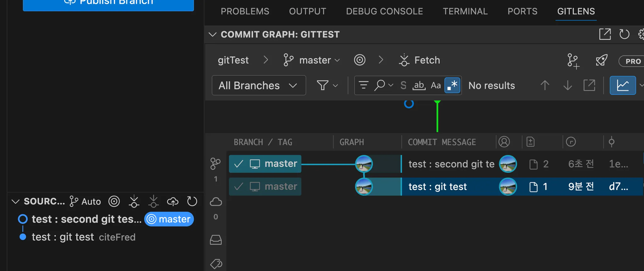This screenshot has height=271, width=644.
Task: Open the All Branches dropdown
Action: point(258,85)
